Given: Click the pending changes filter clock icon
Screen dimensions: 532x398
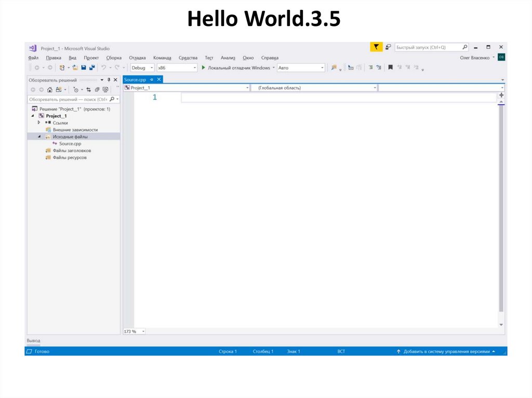Looking at the screenshot, I should [x=76, y=90].
